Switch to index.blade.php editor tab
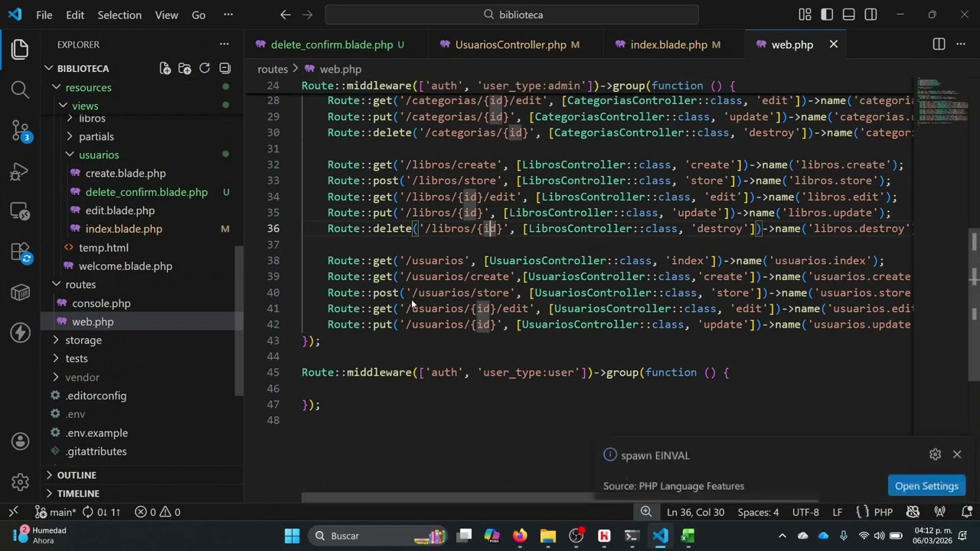 675,44
